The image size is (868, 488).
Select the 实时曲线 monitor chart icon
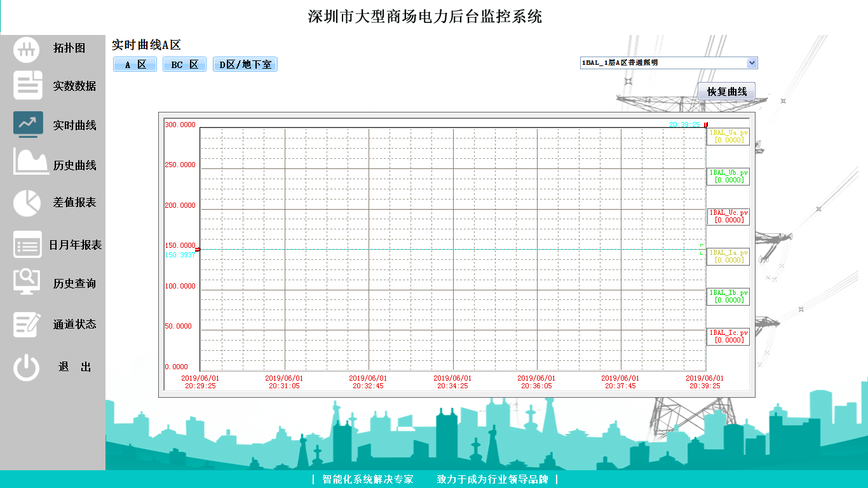(28, 125)
